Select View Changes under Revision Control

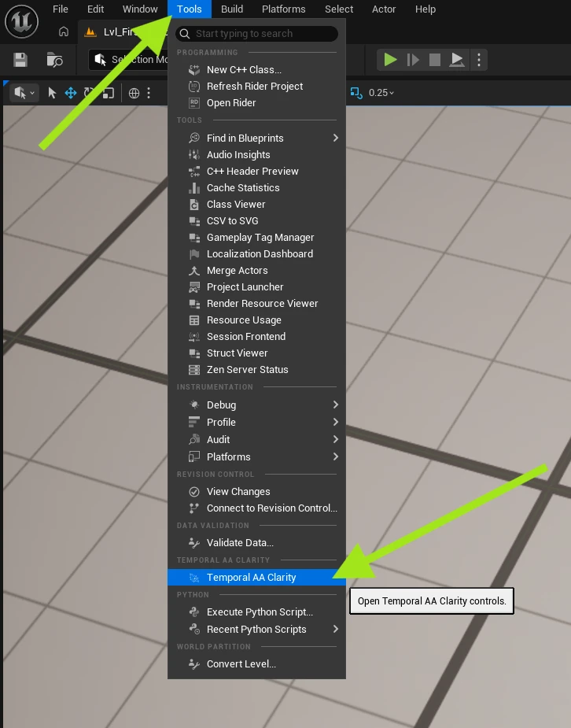[x=256, y=491]
